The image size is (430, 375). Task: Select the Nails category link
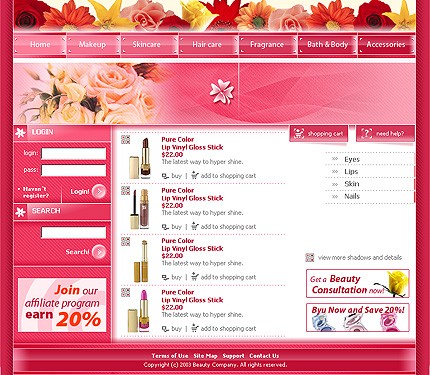coord(352,196)
